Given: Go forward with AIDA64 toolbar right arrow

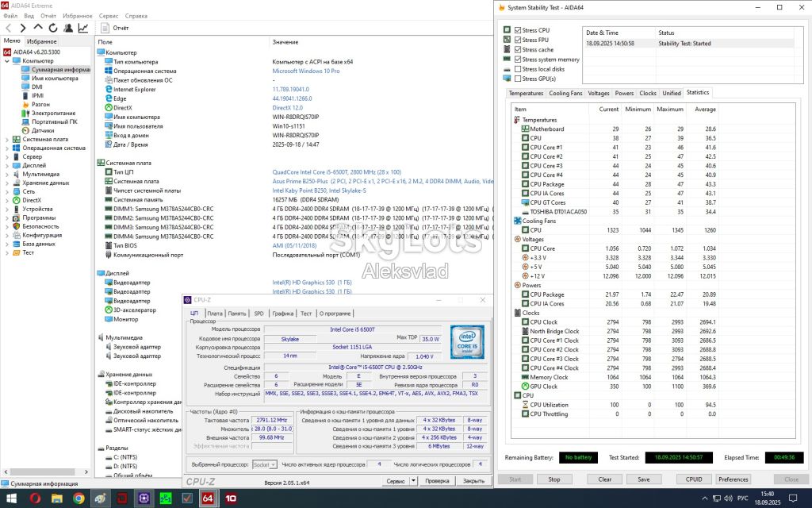Looking at the screenshot, I should (x=22, y=28).
